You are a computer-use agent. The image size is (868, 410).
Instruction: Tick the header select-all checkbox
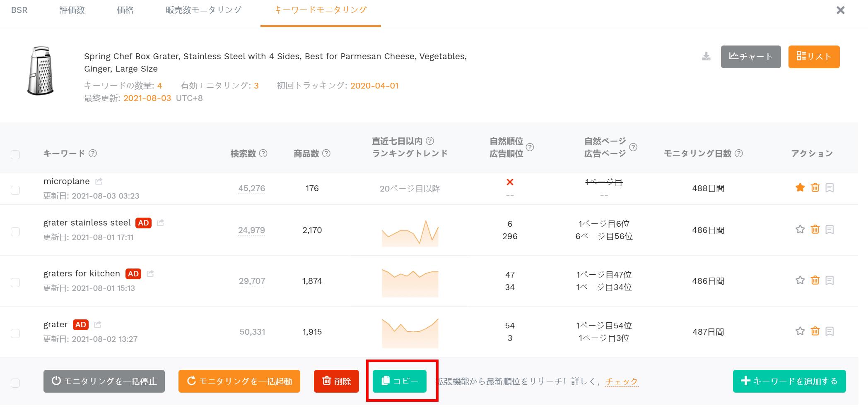click(15, 155)
